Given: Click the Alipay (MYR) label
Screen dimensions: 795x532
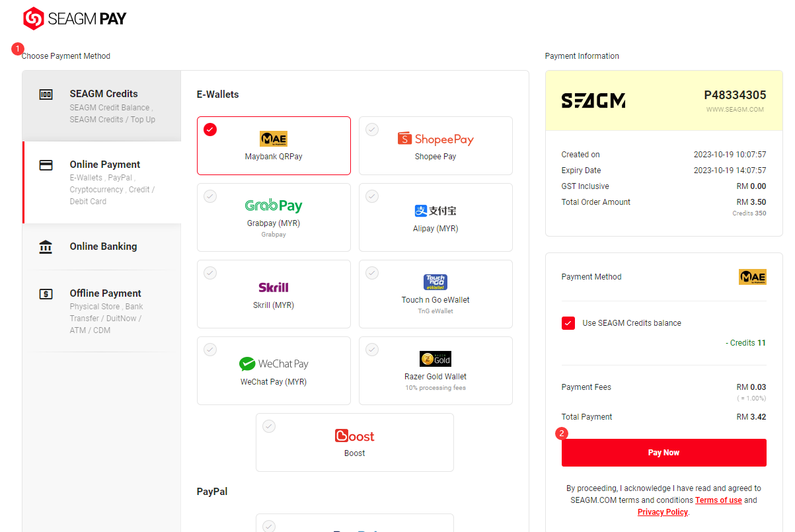Looking at the screenshot, I should point(435,229).
